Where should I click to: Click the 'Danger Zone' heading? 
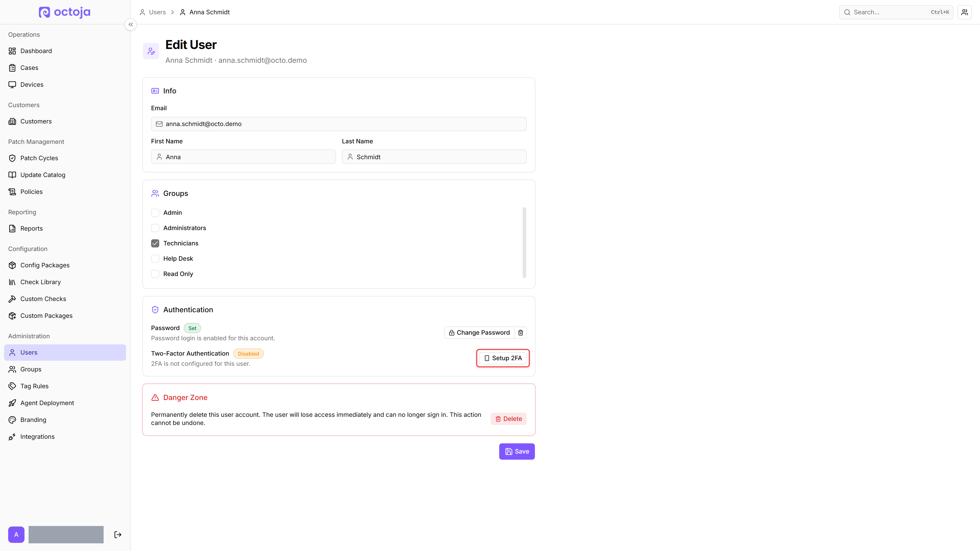pyautogui.click(x=185, y=397)
